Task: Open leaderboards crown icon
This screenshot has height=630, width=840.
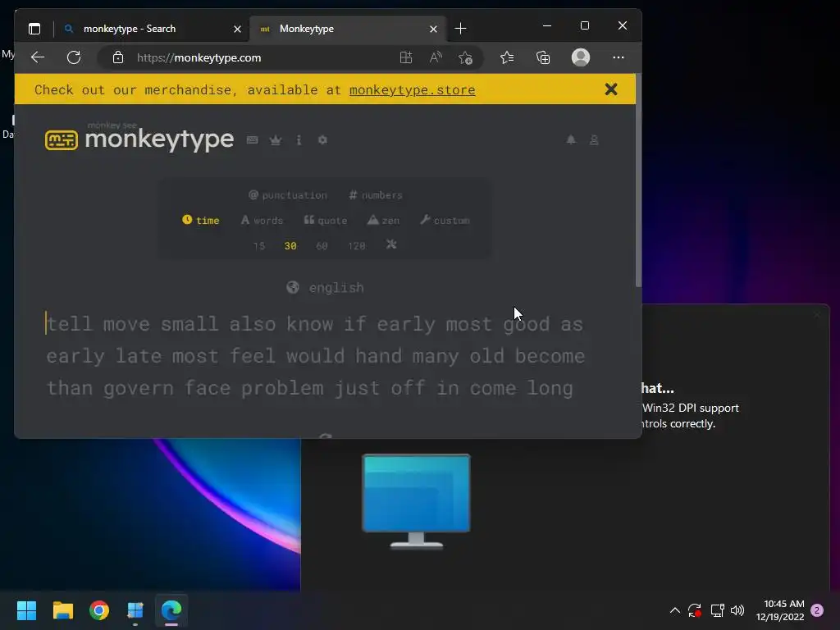Action: 276,139
